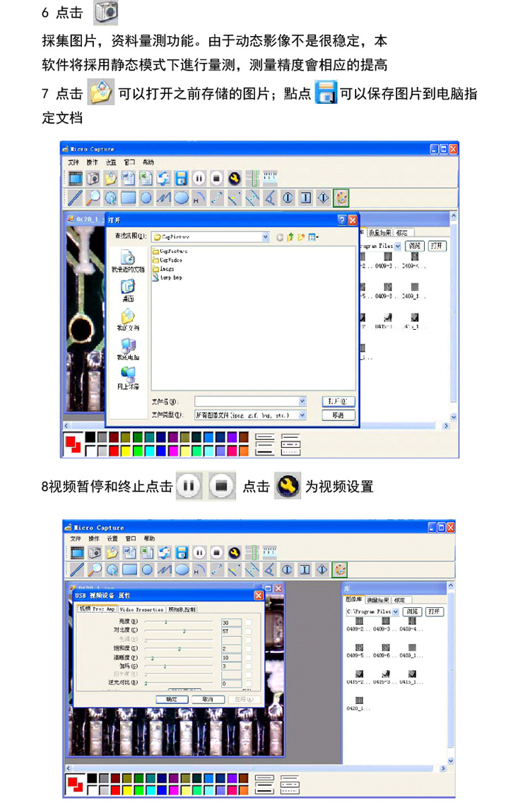Toggle auto checkbox on 亮度 row
This screenshot has width=530, height=812.
tap(248, 623)
